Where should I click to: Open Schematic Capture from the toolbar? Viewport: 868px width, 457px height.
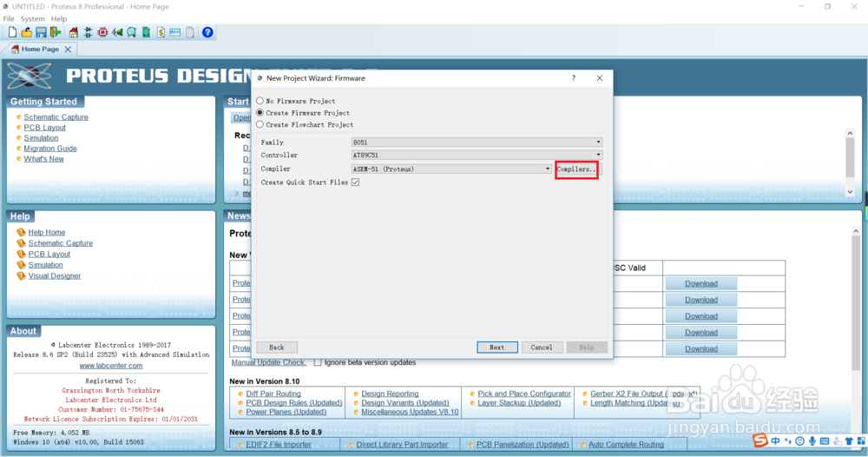pyautogui.click(x=88, y=33)
